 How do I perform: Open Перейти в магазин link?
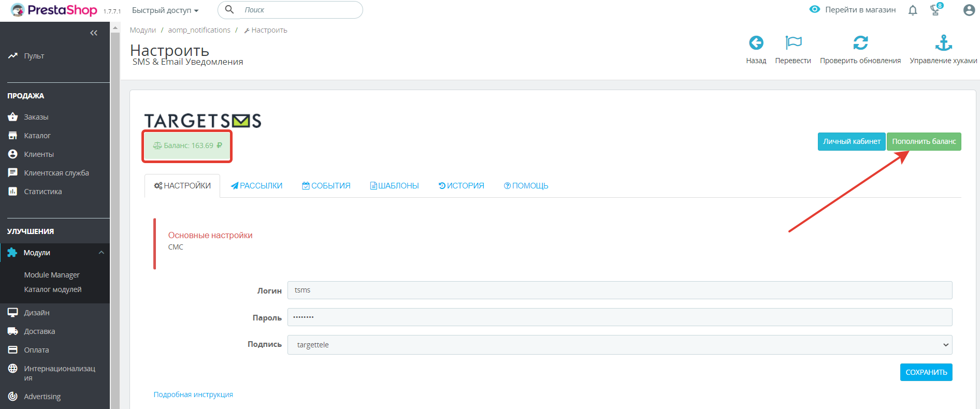click(853, 10)
